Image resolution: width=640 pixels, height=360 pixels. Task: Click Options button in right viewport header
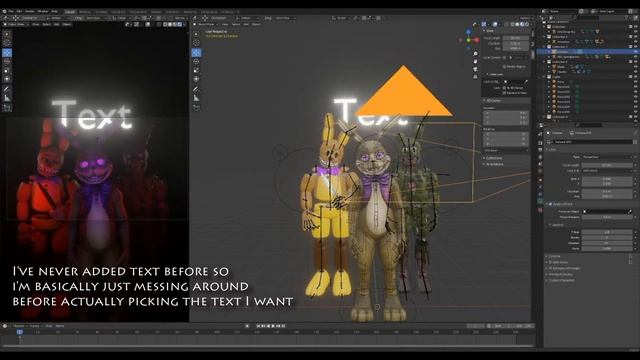(525, 18)
